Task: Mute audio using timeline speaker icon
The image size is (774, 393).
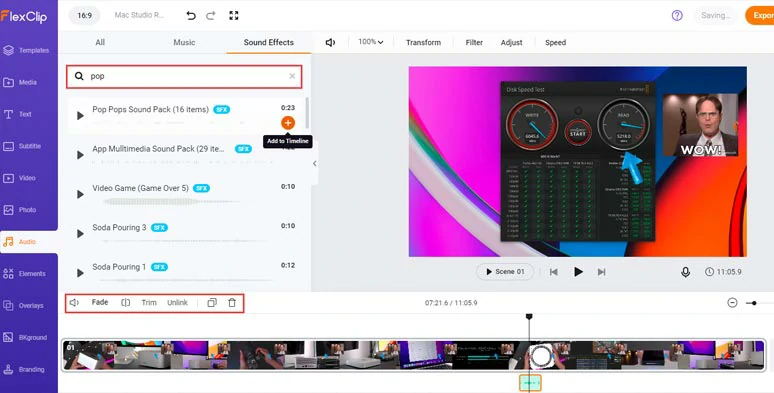Action: pos(74,303)
